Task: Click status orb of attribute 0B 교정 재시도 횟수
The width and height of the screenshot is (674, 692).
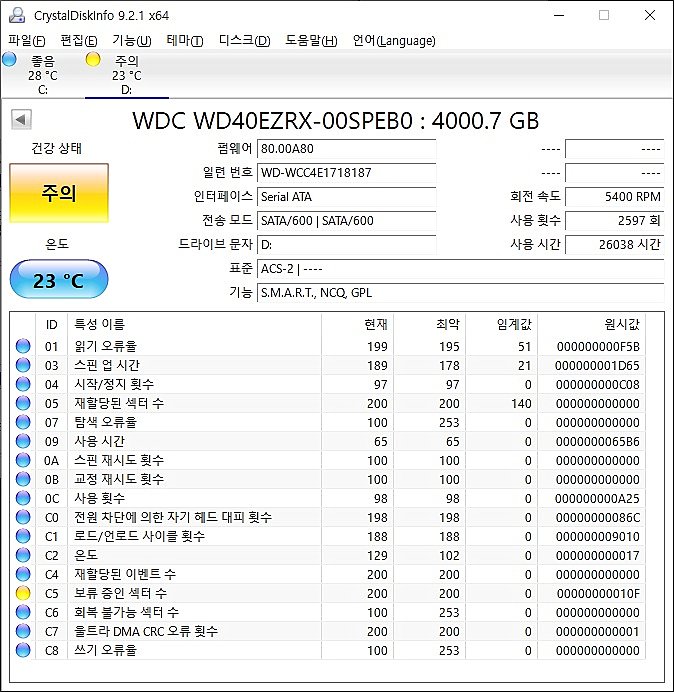Action: point(23,479)
